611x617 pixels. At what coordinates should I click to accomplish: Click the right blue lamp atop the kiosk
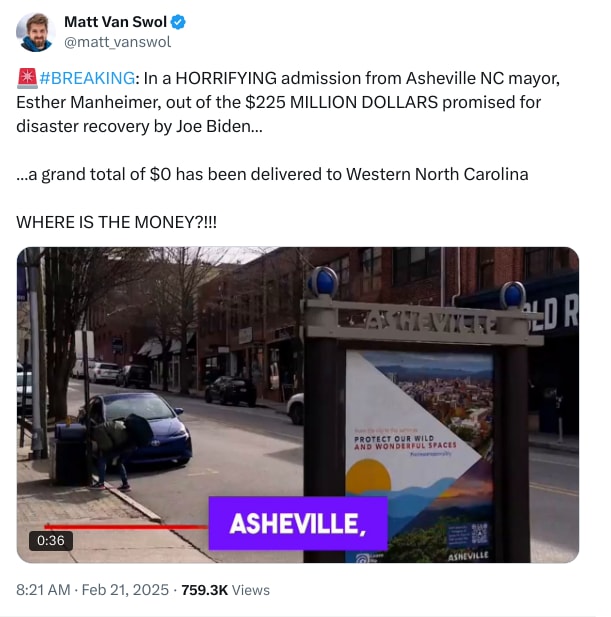pos(513,296)
